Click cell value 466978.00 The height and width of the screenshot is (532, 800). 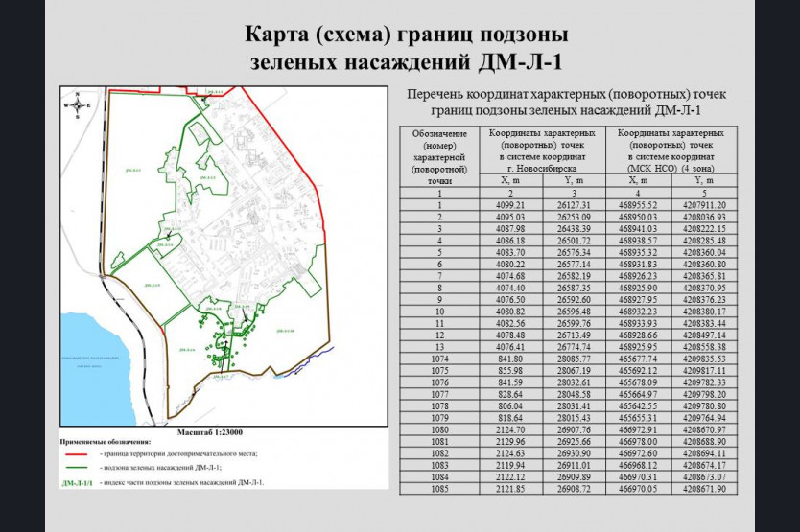(638, 441)
